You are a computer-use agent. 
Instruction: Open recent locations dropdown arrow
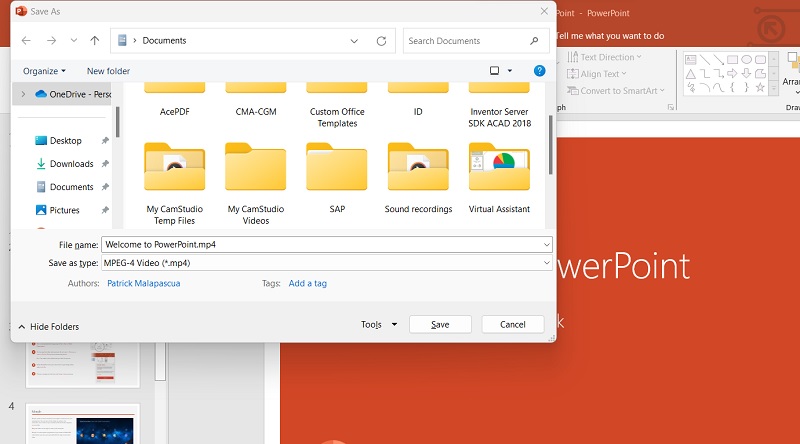pyautogui.click(x=73, y=40)
